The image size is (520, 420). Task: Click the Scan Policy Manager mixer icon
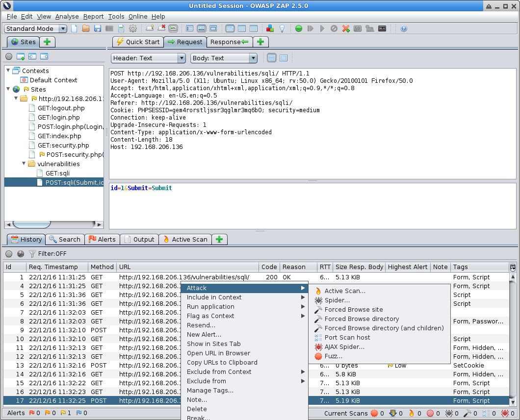358,28
